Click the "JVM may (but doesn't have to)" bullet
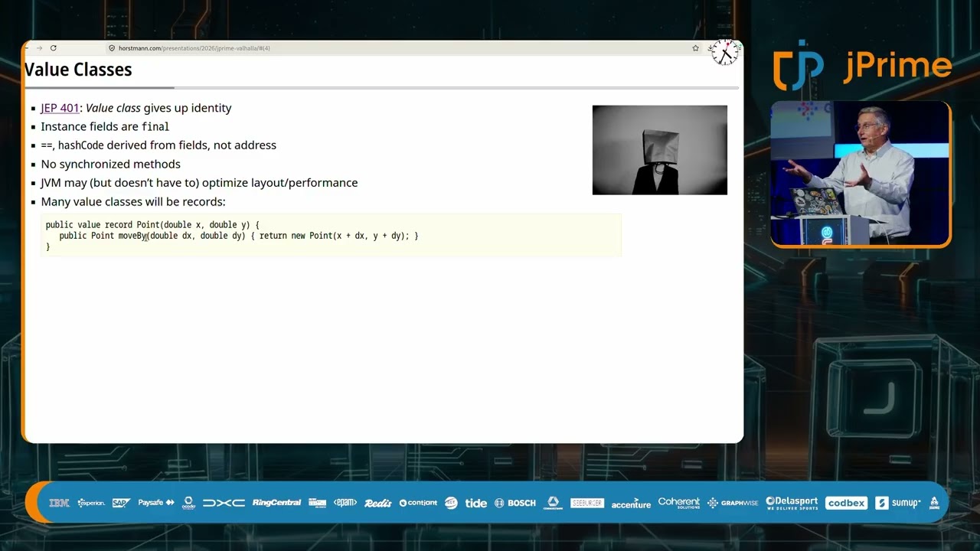The width and height of the screenshot is (980, 551). [199, 183]
